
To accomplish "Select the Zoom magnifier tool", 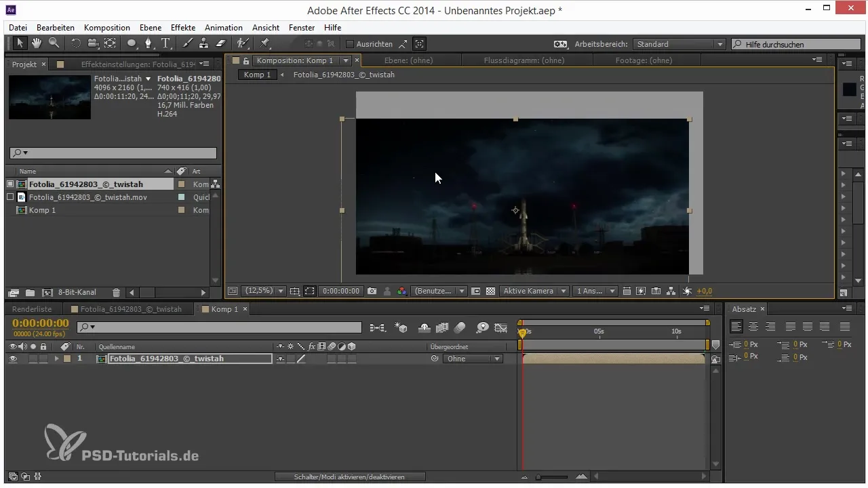I will tap(53, 43).
